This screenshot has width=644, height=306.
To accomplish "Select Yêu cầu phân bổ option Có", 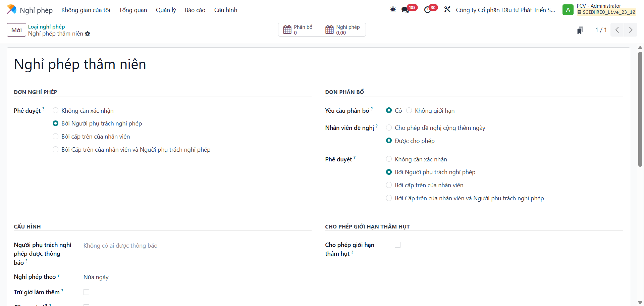I will (x=389, y=110).
